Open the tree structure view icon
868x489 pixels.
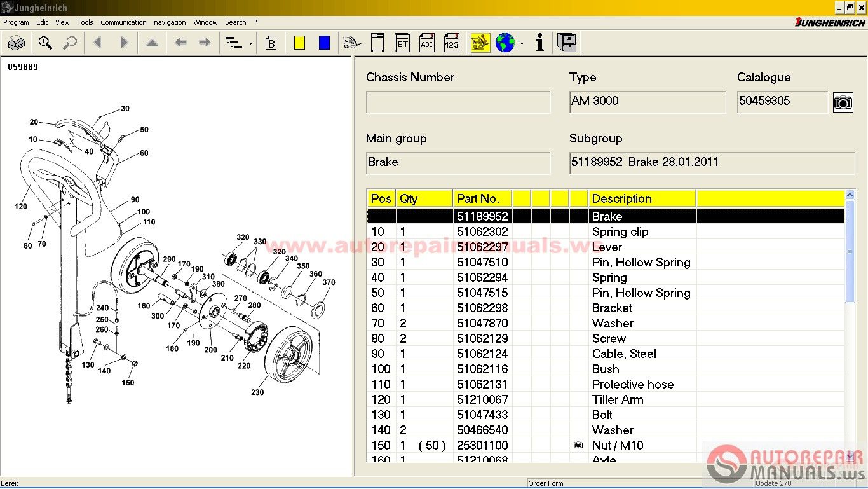pyautogui.click(x=234, y=43)
